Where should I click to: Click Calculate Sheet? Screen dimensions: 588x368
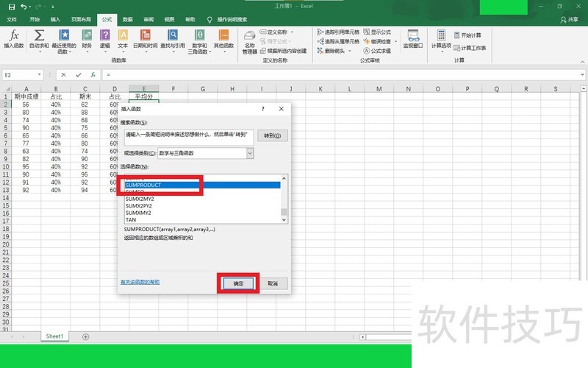[470, 48]
